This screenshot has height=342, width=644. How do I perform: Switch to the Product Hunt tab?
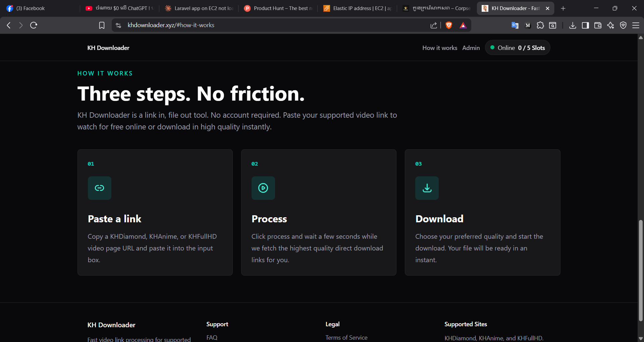tap(278, 8)
